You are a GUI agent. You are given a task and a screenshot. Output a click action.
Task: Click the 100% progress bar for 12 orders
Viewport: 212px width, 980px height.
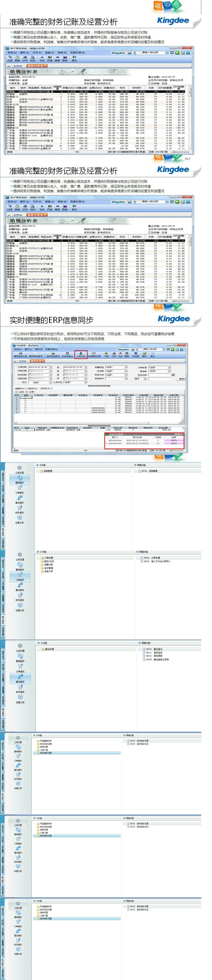(x=174, y=443)
